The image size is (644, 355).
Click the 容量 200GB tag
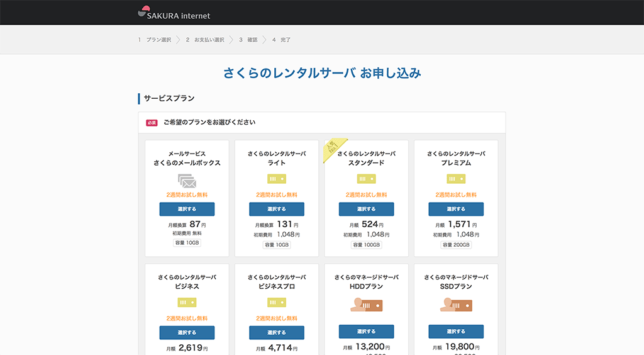[456, 245]
